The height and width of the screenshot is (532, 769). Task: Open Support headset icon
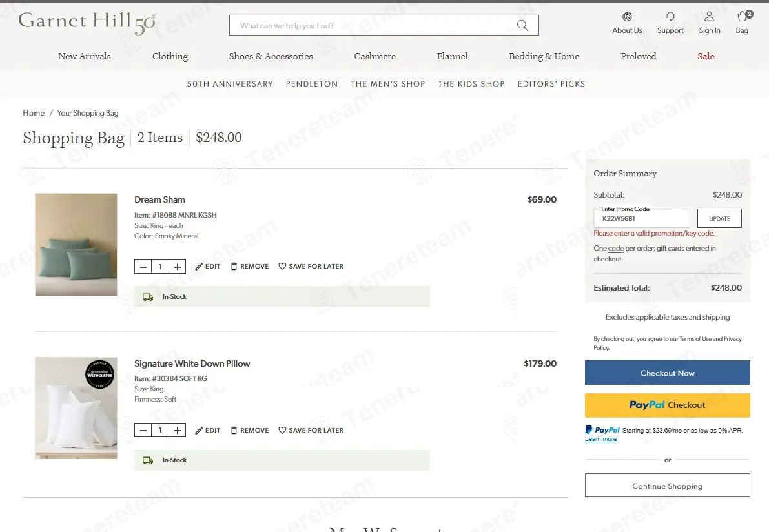click(x=670, y=17)
